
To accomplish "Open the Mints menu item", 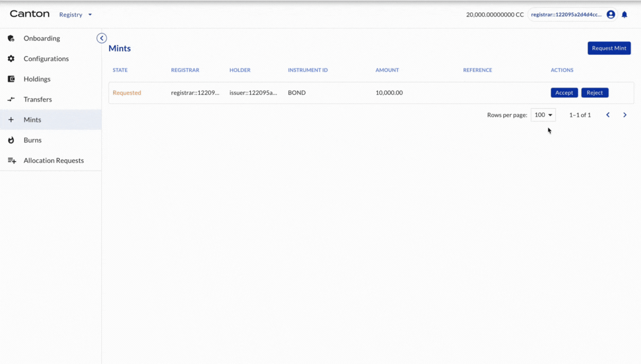I will (x=32, y=120).
